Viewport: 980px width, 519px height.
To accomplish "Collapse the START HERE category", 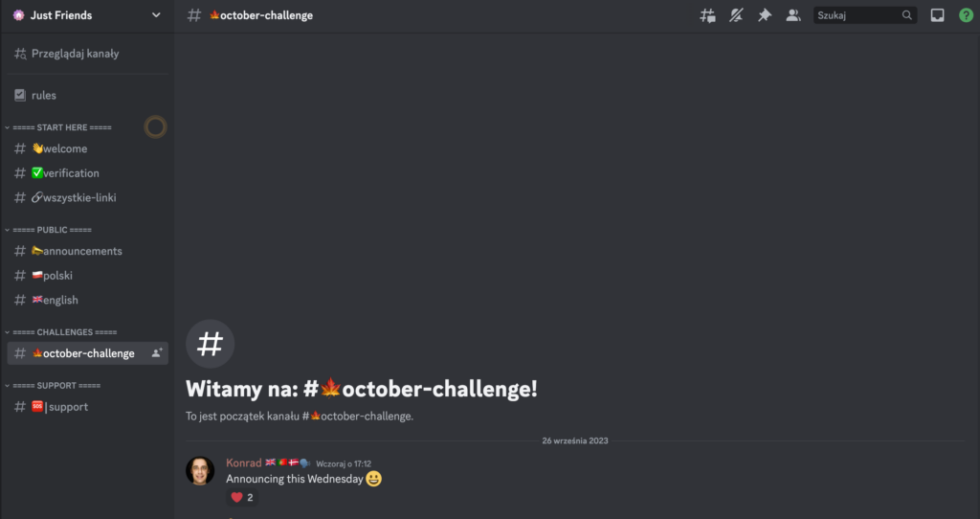I will (x=58, y=127).
